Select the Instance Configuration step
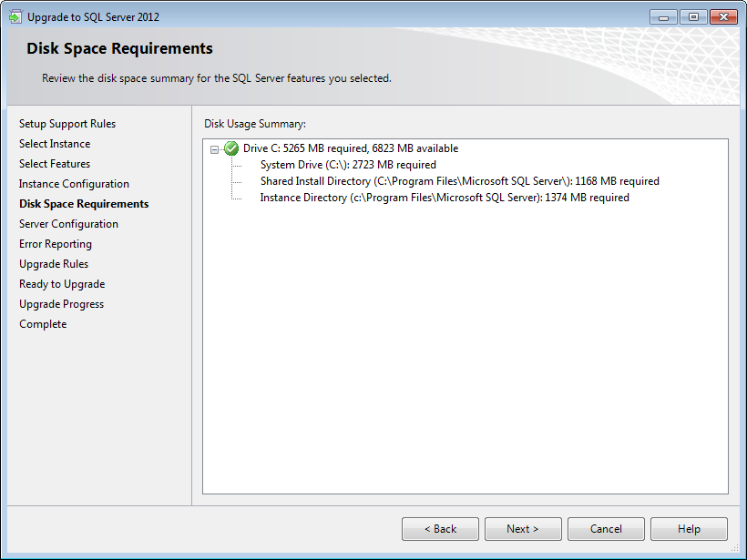 tap(74, 184)
